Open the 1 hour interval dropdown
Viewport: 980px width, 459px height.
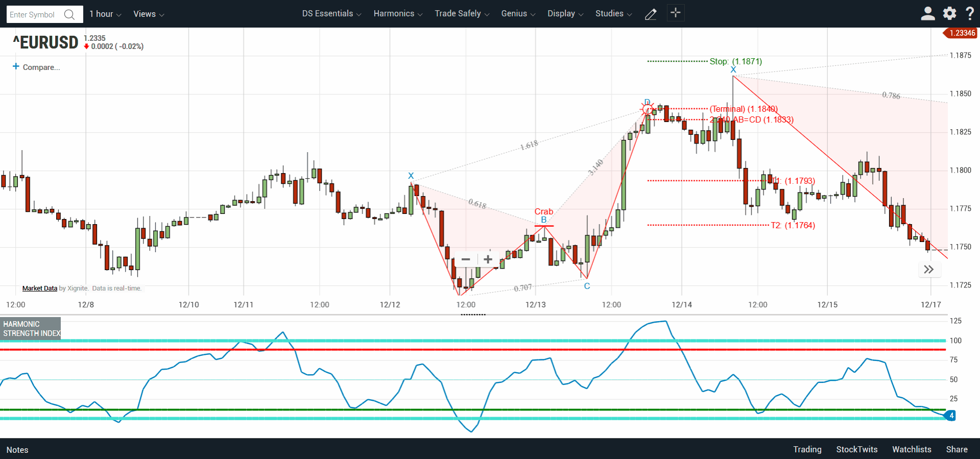click(105, 14)
